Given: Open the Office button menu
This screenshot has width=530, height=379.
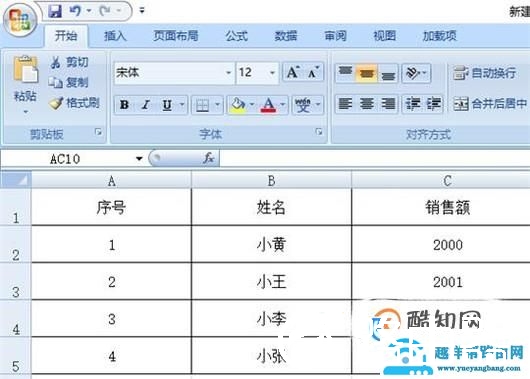Looking at the screenshot, I should [x=20, y=19].
